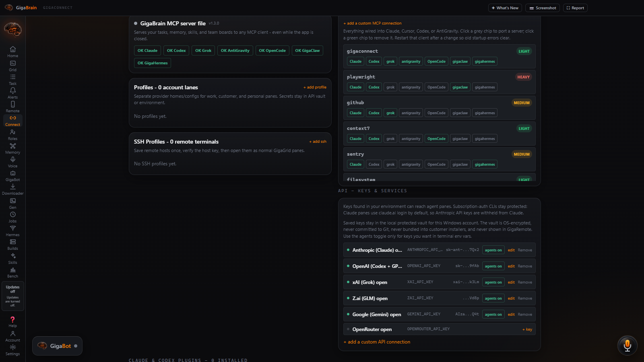The width and height of the screenshot is (644, 362).
Task: Toggle agents on for Google Gemini key
Action: [493, 315]
